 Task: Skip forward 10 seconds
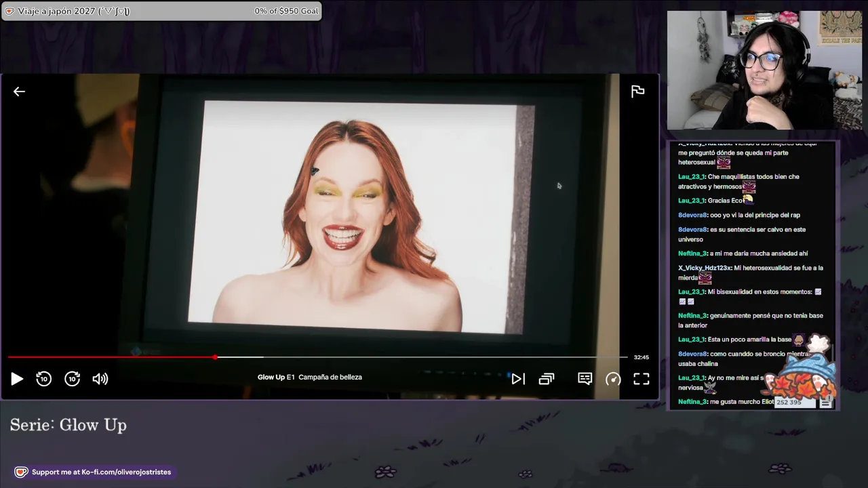tap(73, 379)
